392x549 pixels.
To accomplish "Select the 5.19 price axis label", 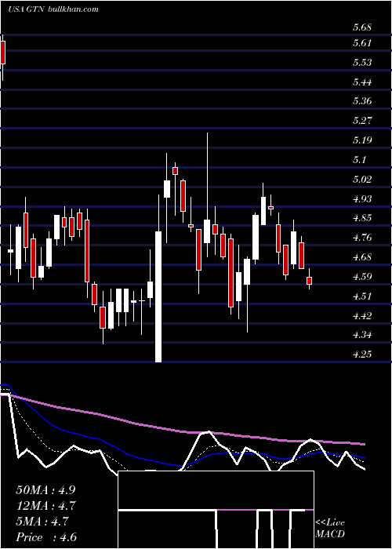I will [x=362, y=140].
